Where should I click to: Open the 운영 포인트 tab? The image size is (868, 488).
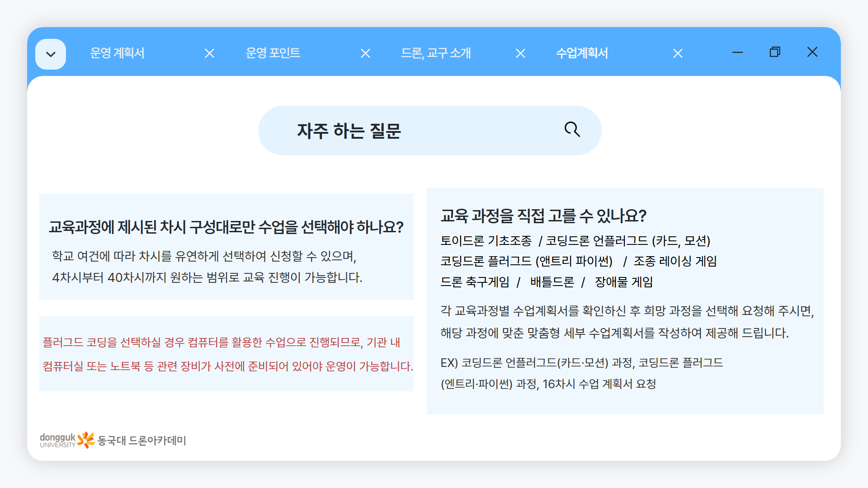(x=273, y=53)
